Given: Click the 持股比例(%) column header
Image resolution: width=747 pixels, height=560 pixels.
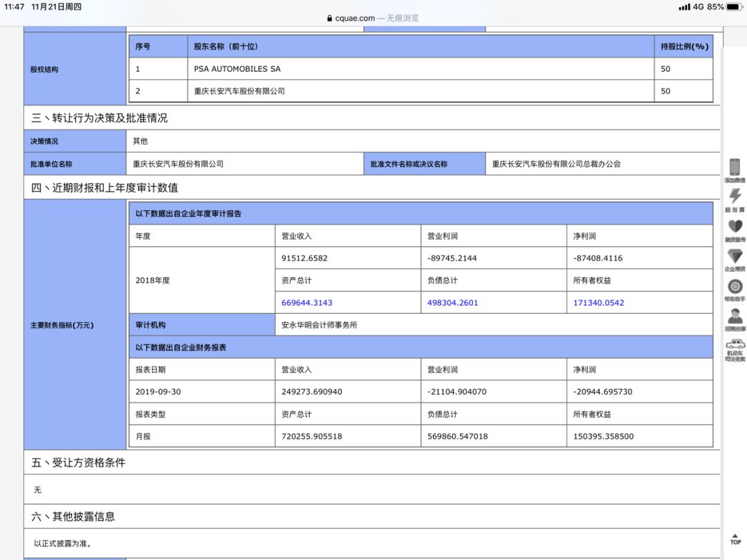Looking at the screenshot, I should point(684,46).
